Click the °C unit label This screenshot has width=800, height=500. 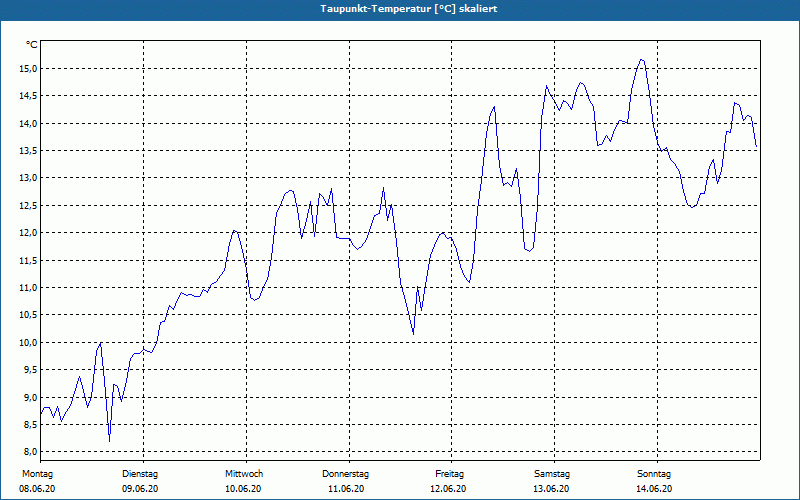[32, 45]
